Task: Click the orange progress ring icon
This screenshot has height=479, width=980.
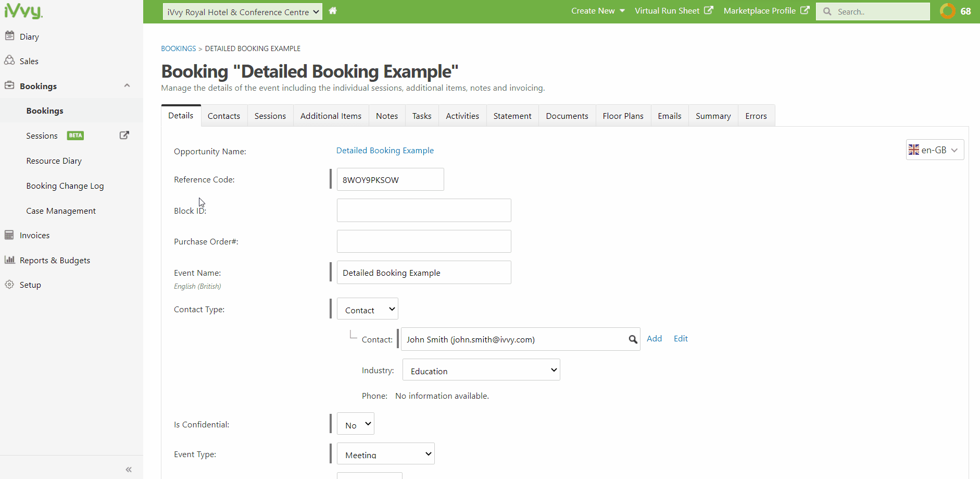Action: click(x=948, y=11)
